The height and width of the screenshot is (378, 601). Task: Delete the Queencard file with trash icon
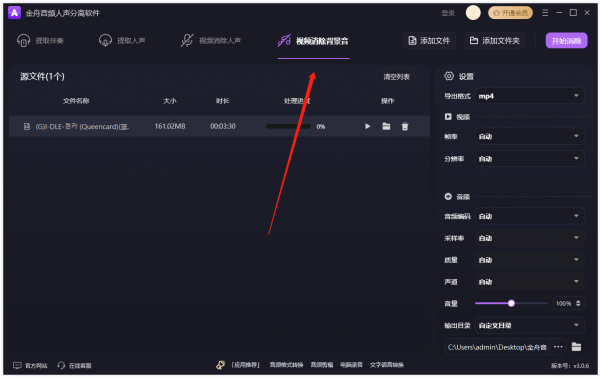pyautogui.click(x=405, y=126)
